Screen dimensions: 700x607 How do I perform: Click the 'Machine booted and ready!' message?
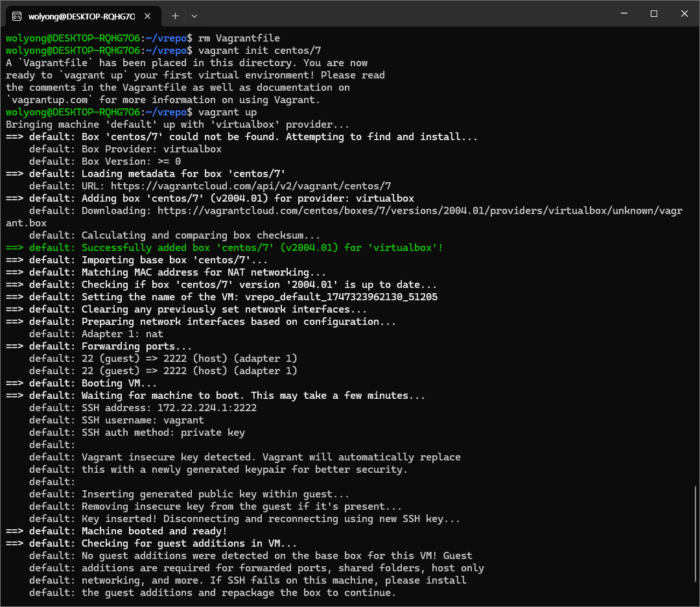click(145, 531)
